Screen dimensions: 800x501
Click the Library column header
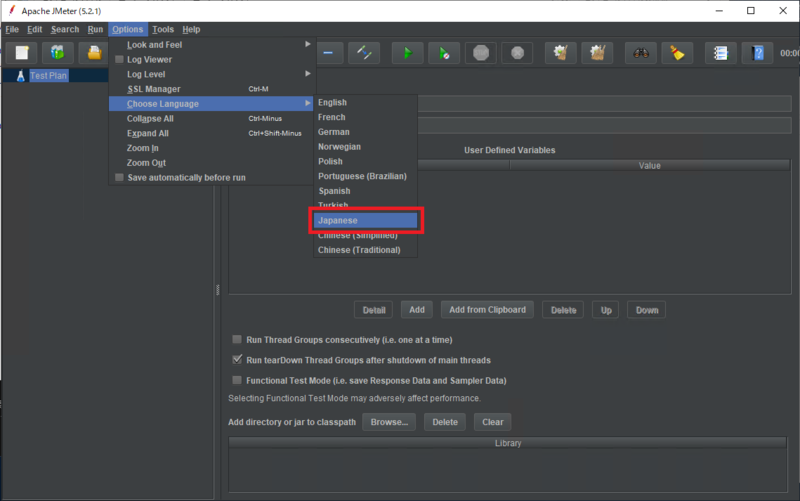pos(508,443)
